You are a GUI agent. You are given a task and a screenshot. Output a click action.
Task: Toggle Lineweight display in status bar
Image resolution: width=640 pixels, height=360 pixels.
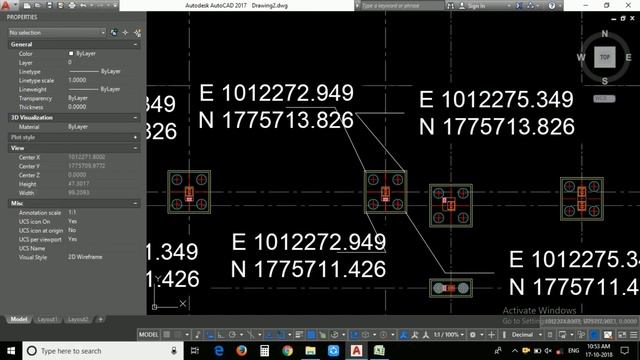pos(299,335)
